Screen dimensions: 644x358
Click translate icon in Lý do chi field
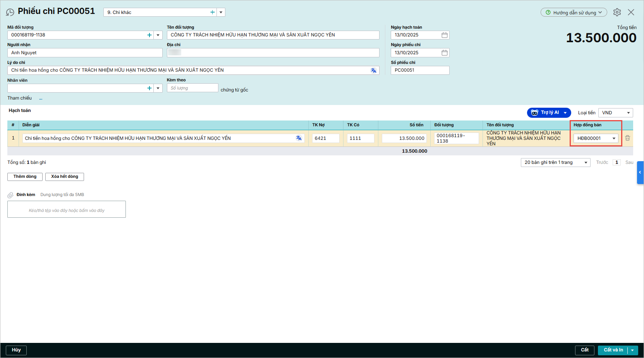tap(373, 71)
